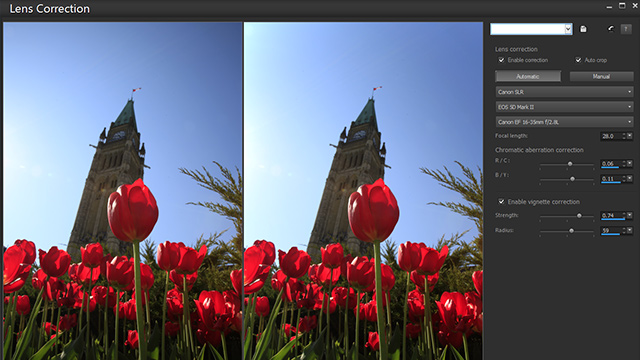640x360 pixels.
Task: Click the reset arrow icon beside help
Action: coord(611,29)
